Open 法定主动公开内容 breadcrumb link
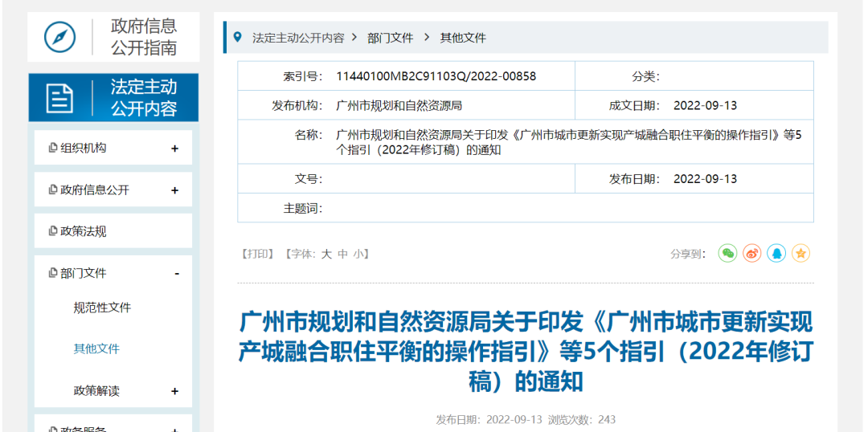The height and width of the screenshot is (432, 868). [298, 38]
